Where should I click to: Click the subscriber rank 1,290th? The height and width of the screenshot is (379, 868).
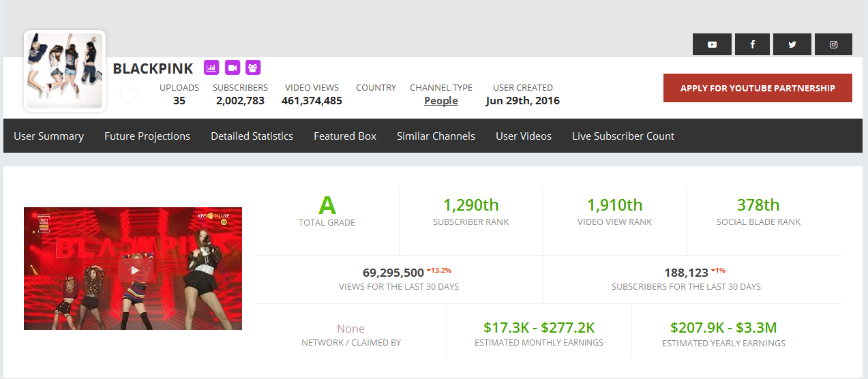471,204
